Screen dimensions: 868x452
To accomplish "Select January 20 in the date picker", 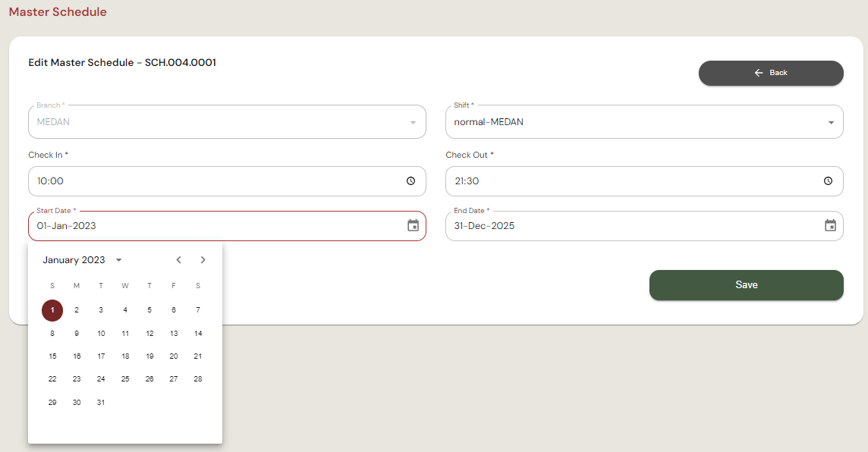I will (174, 356).
